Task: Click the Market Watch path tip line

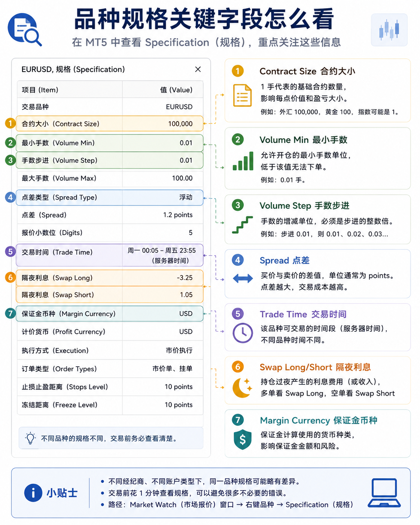Action: pyautogui.click(x=231, y=505)
